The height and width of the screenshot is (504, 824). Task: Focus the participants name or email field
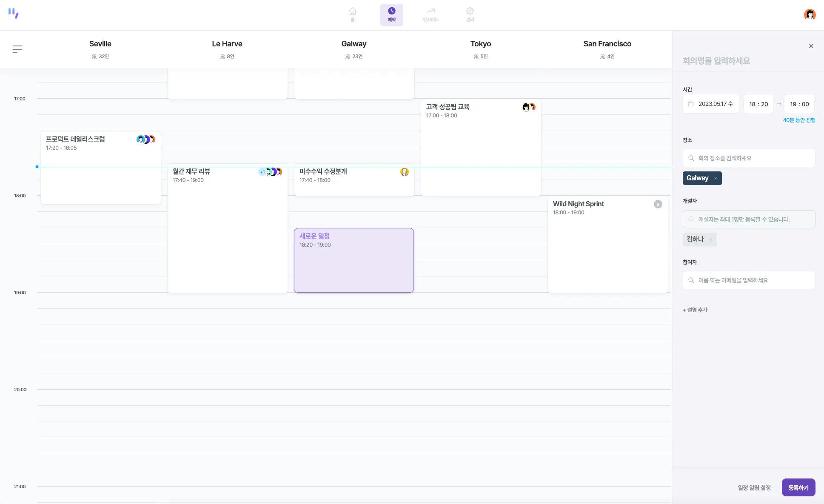(x=749, y=280)
